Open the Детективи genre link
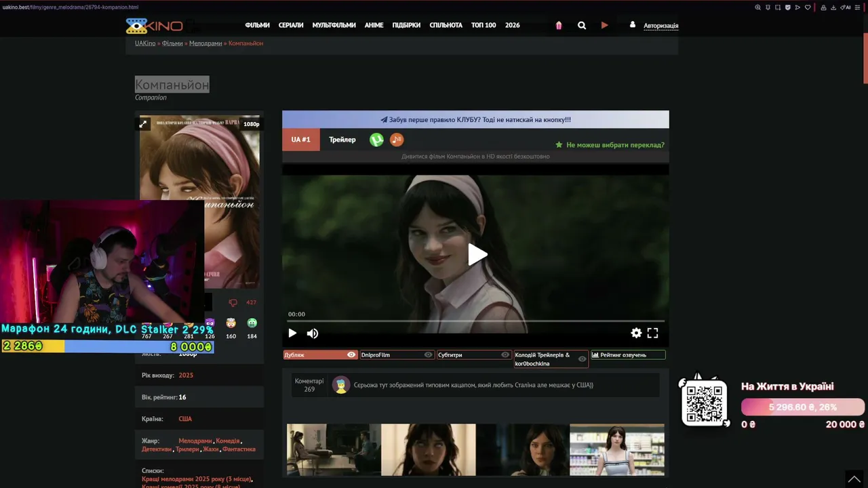 coord(157,449)
